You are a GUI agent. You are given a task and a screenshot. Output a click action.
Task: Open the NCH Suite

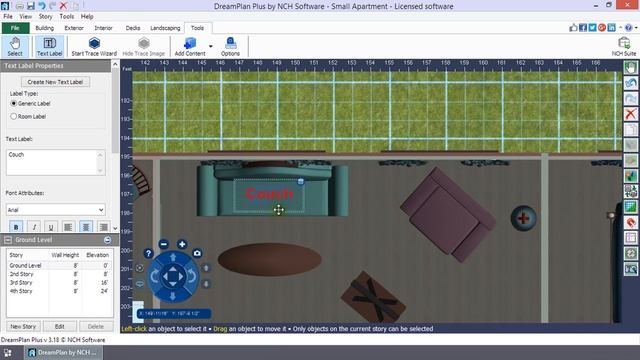624,47
